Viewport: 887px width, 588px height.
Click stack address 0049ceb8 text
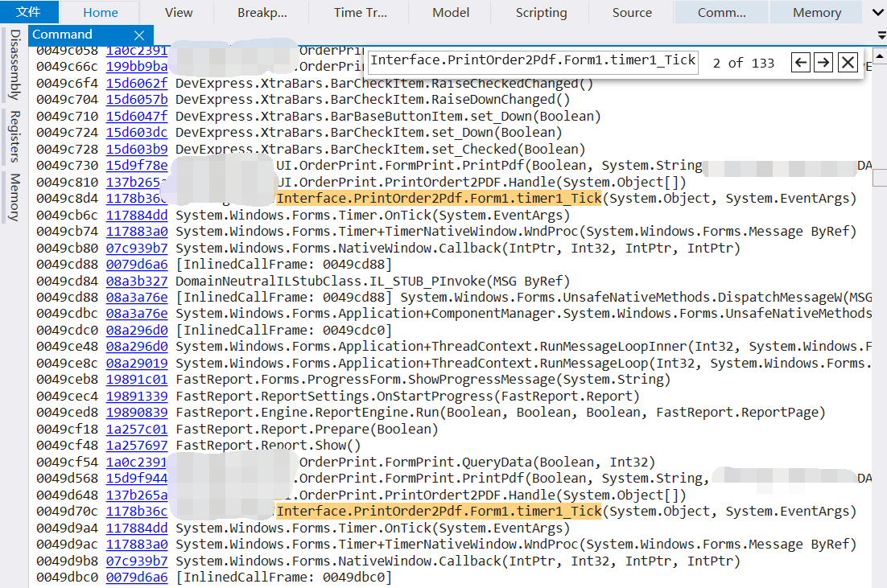coord(67,380)
